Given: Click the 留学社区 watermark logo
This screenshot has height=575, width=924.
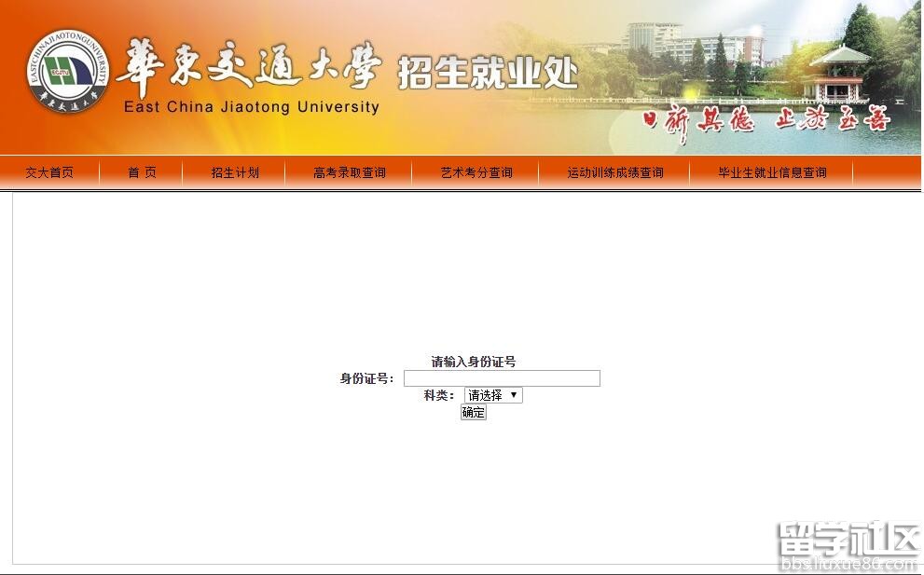Looking at the screenshot, I should tap(848, 539).
